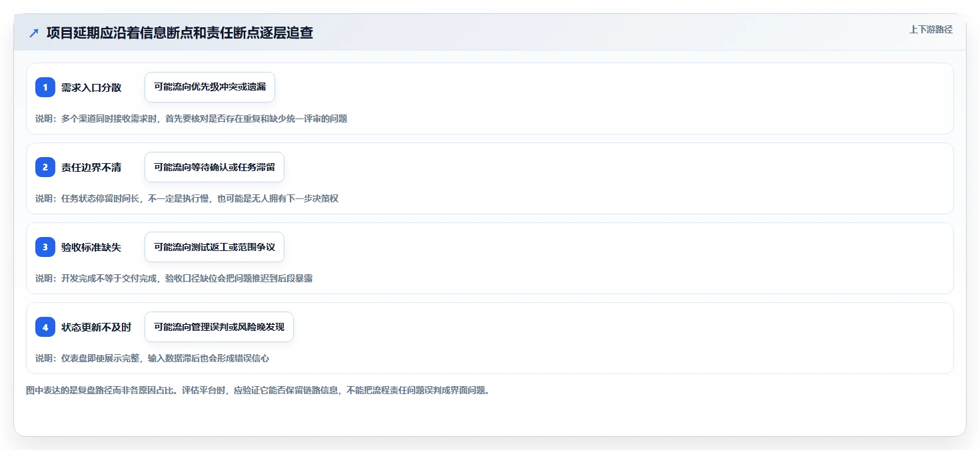
Task: Click the title 项目延期应沿着信息断点和责任断点逐层追查
Action: coord(180,33)
